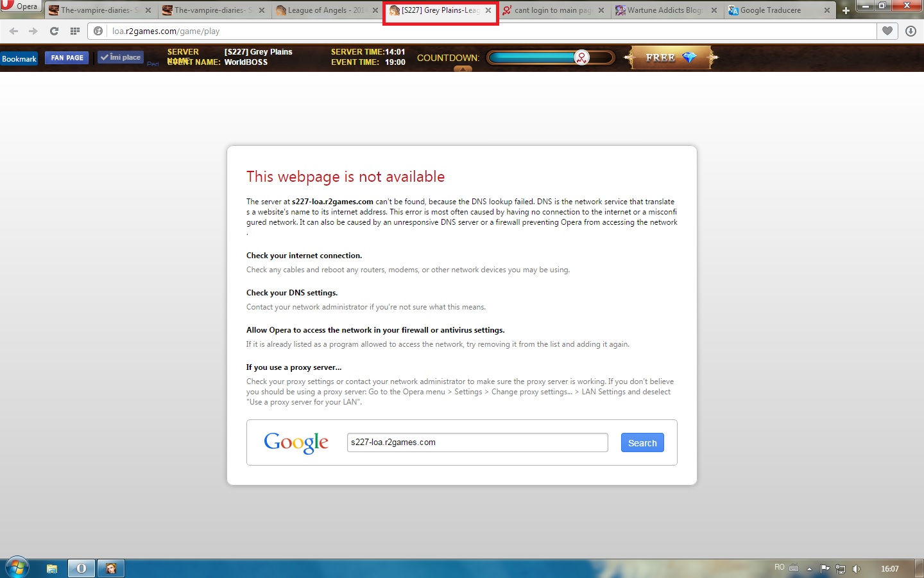
Task: Click the heart bookmark icon in address bar
Action: coord(887,31)
